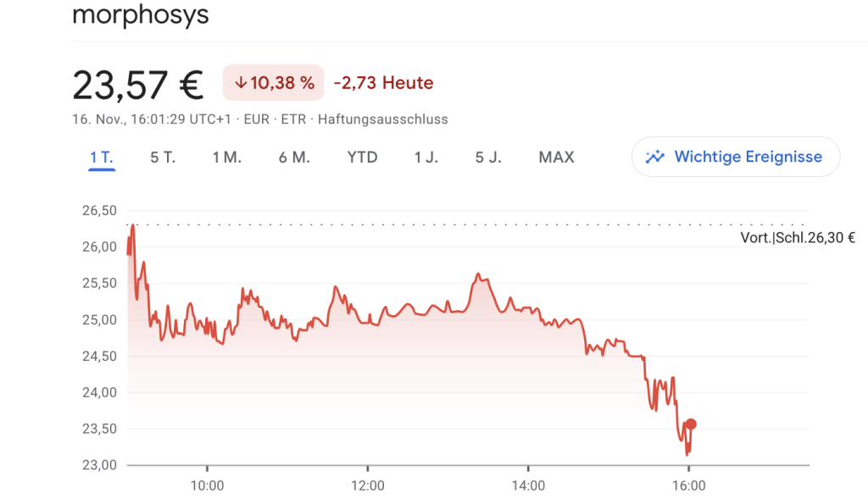Show the MAX time range
The image size is (868, 504).
click(x=556, y=157)
